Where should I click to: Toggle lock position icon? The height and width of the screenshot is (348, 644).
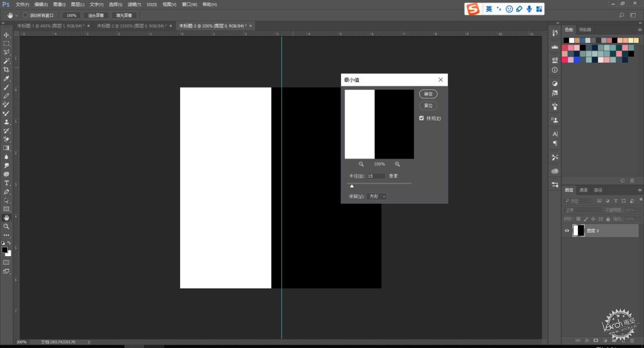point(593,219)
